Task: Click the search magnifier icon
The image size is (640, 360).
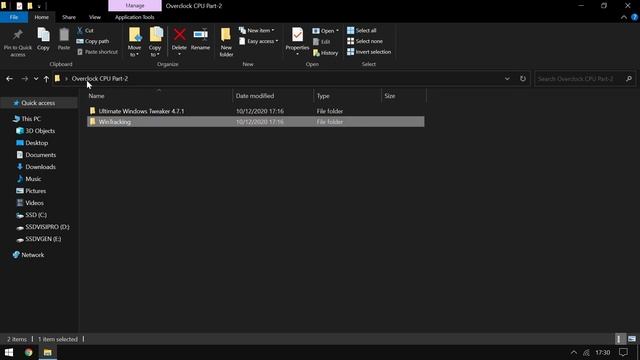Action: pos(629,79)
